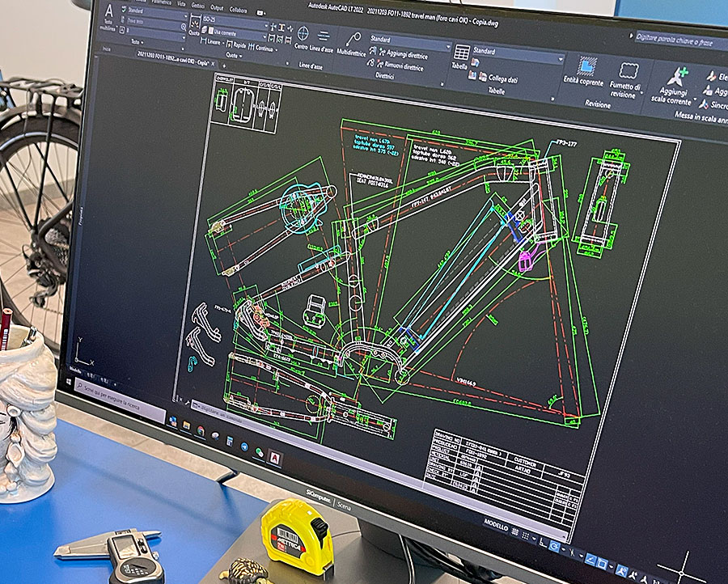Click Aggiungi scala corrente icon
The height and width of the screenshot is (584, 728).
tap(678, 77)
